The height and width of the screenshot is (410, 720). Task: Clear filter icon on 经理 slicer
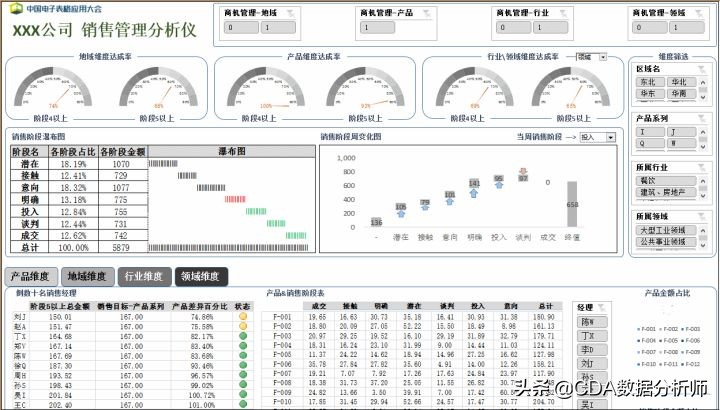[x=602, y=308]
